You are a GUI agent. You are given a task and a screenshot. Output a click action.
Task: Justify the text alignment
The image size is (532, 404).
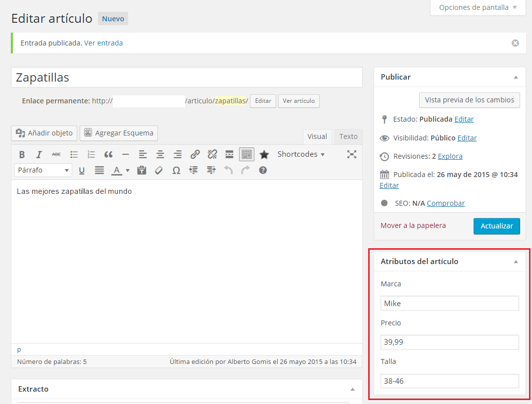tap(99, 170)
